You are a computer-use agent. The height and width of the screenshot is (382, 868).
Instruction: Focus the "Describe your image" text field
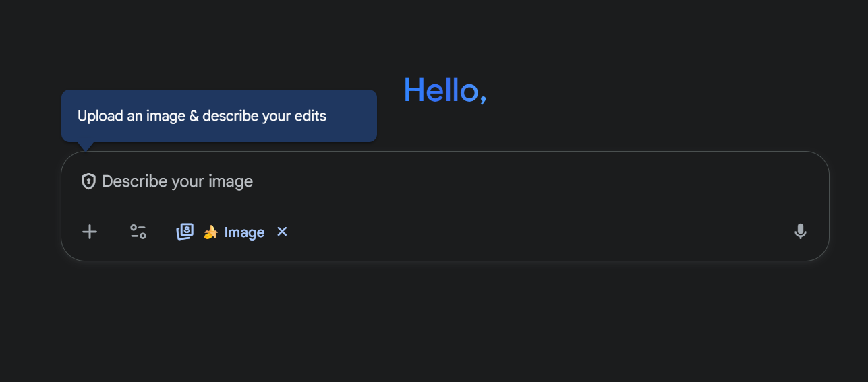click(405, 181)
